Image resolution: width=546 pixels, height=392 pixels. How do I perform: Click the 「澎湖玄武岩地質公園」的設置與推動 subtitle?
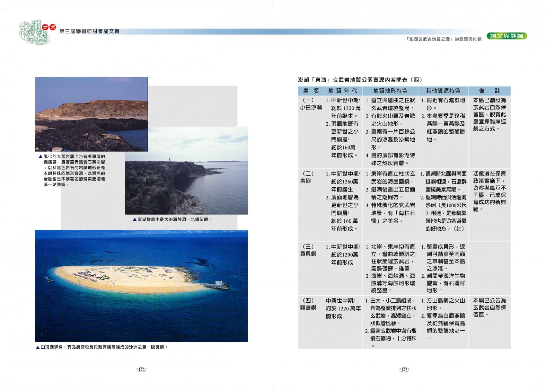pyautogui.click(x=444, y=39)
